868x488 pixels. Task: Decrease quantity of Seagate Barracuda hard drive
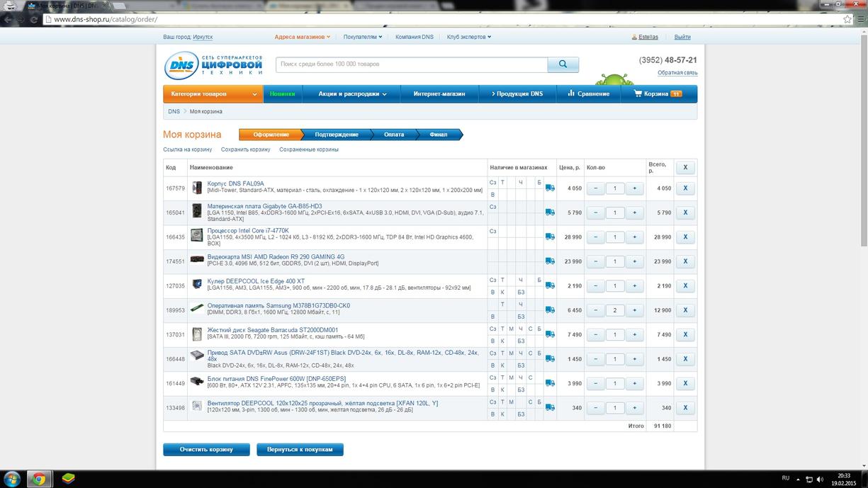[595, 334]
